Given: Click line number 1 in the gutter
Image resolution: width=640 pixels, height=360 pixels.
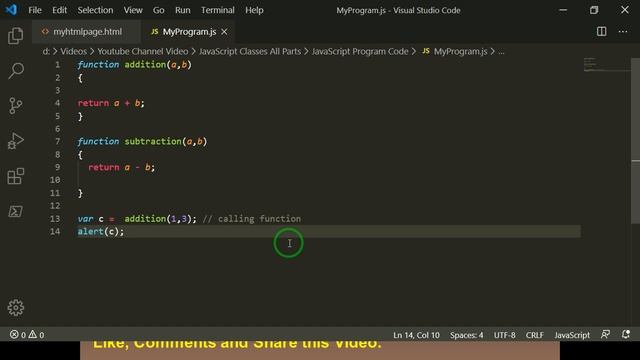Looking at the screenshot, I should pos(58,64).
